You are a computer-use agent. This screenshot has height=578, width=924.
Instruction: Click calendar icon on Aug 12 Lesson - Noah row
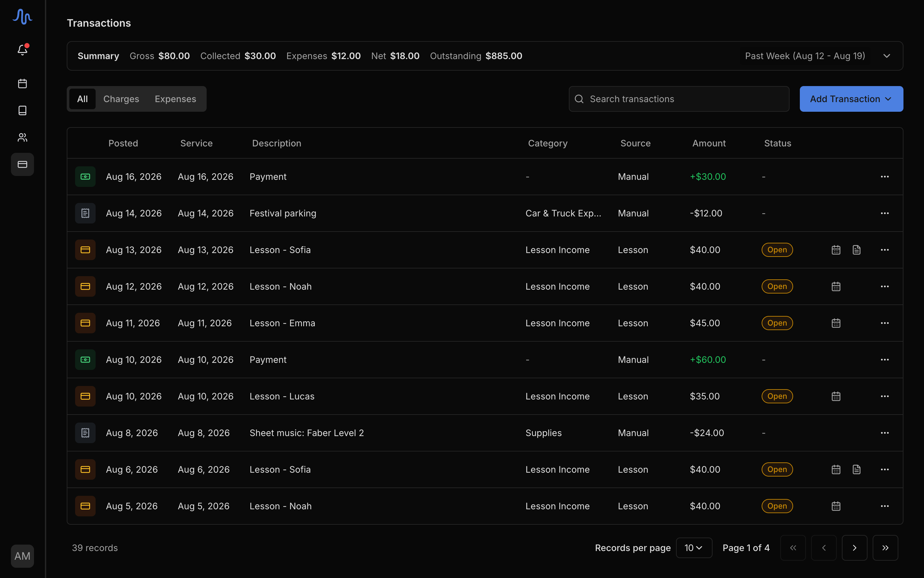[x=836, y=286]
